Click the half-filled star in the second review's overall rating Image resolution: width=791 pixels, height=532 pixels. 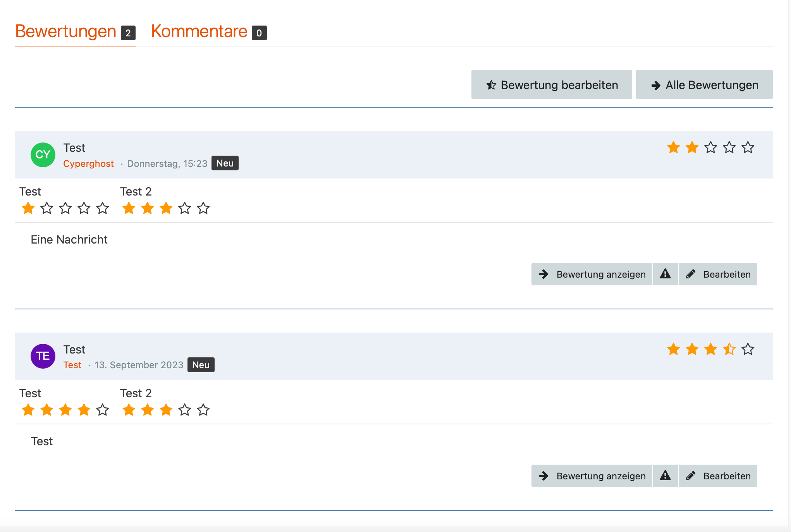coord(729,349)
